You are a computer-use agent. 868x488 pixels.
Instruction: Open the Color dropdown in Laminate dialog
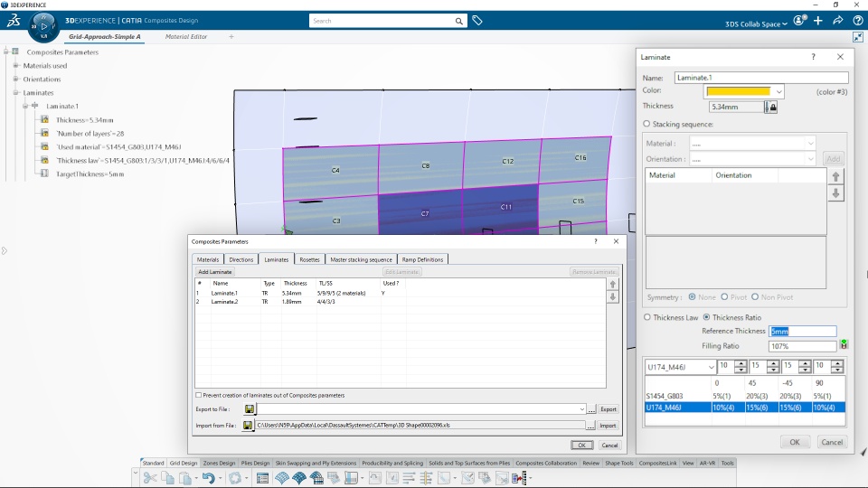click(778, 92)
